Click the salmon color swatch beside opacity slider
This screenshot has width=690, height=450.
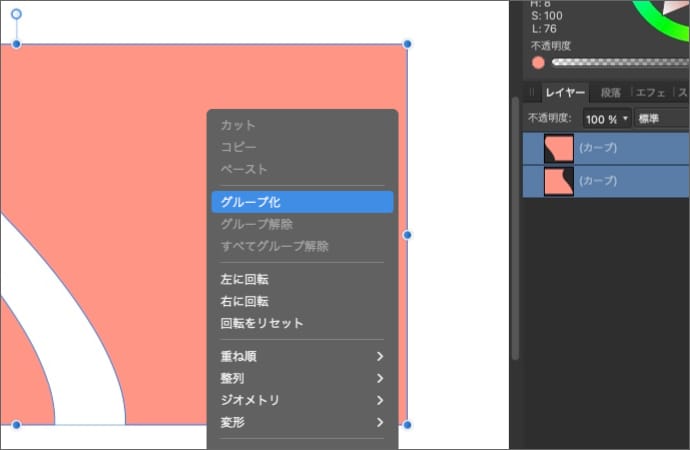pos(538,62)
